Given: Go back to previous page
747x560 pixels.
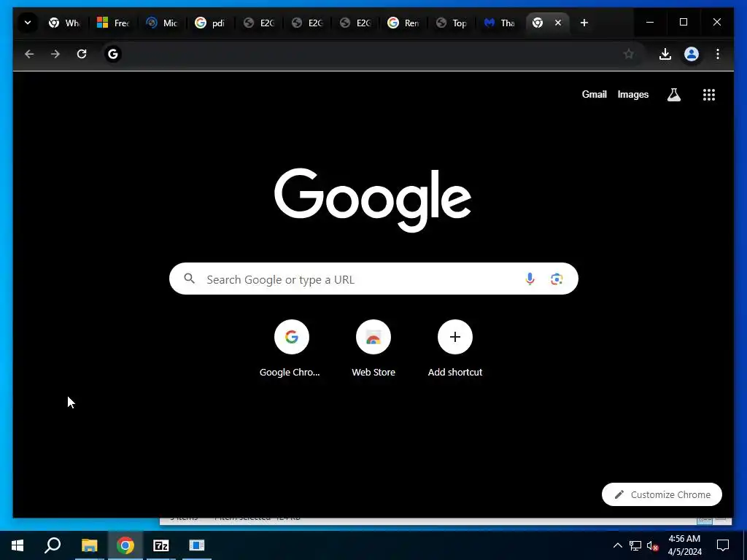Looking at the screenshot, I should click(x=29, y=54).
